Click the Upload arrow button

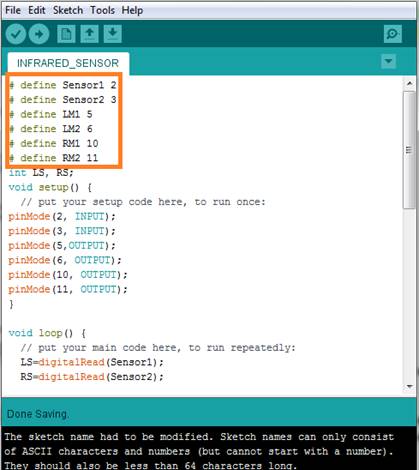39,34
